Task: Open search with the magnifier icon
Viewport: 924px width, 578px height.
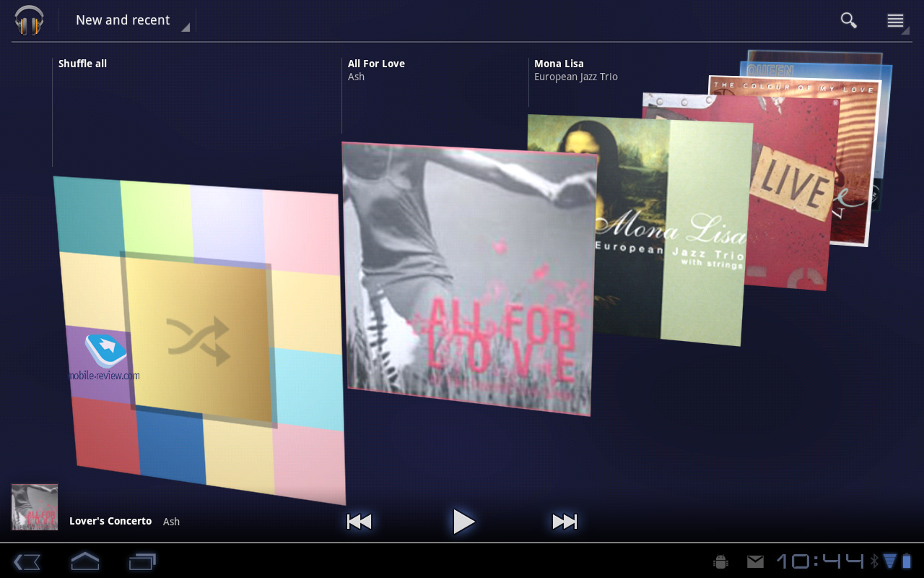Action: pyautogui.click(x=848, y=20)
